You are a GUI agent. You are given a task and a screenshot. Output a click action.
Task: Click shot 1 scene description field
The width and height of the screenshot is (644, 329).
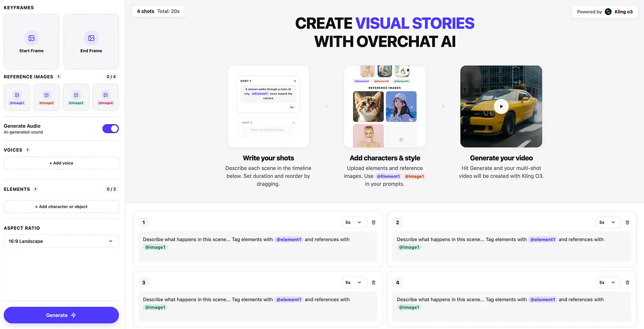[x=258, y=246]
